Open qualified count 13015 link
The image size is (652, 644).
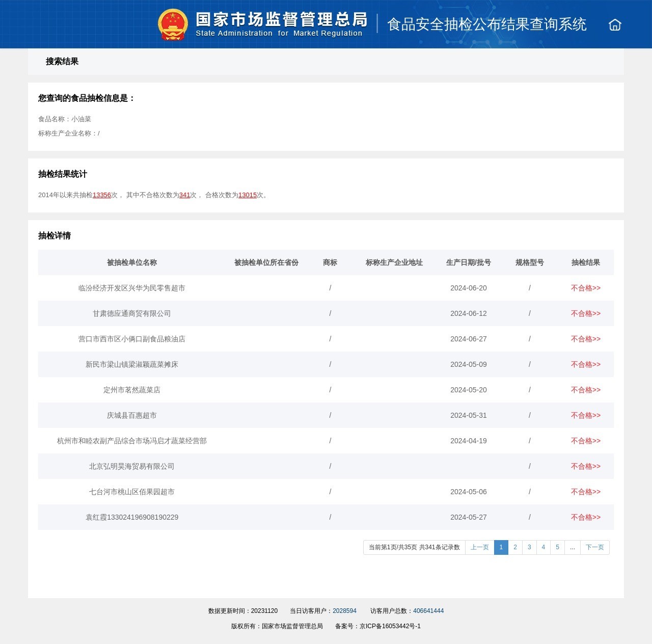248,195
